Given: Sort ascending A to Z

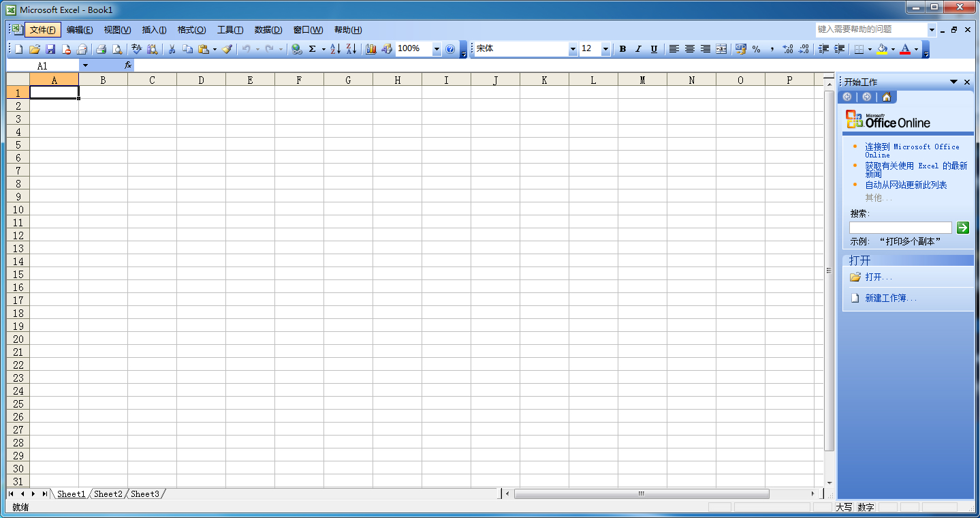Looking at the screenshot, I should click(335, 49).
